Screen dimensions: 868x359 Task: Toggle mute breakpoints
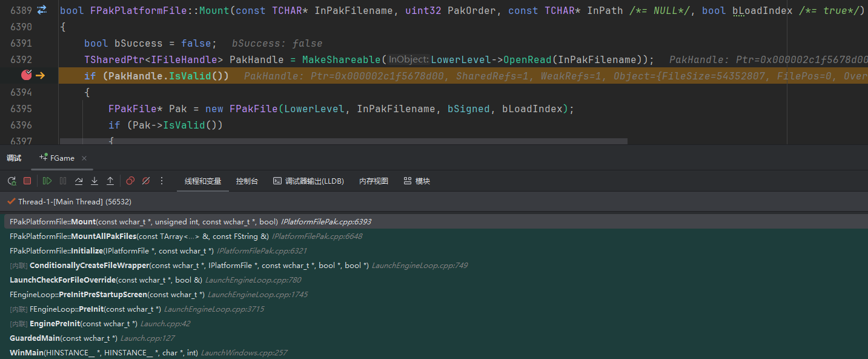click(146, 181)
